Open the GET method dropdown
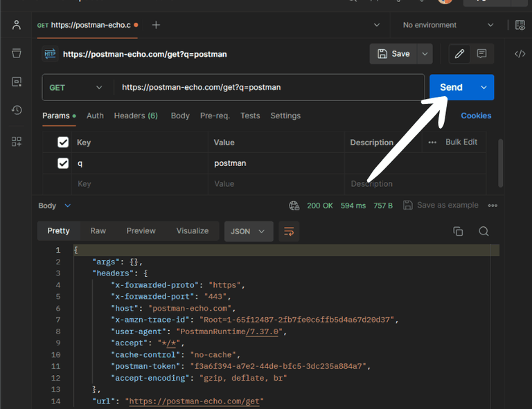 76,88
